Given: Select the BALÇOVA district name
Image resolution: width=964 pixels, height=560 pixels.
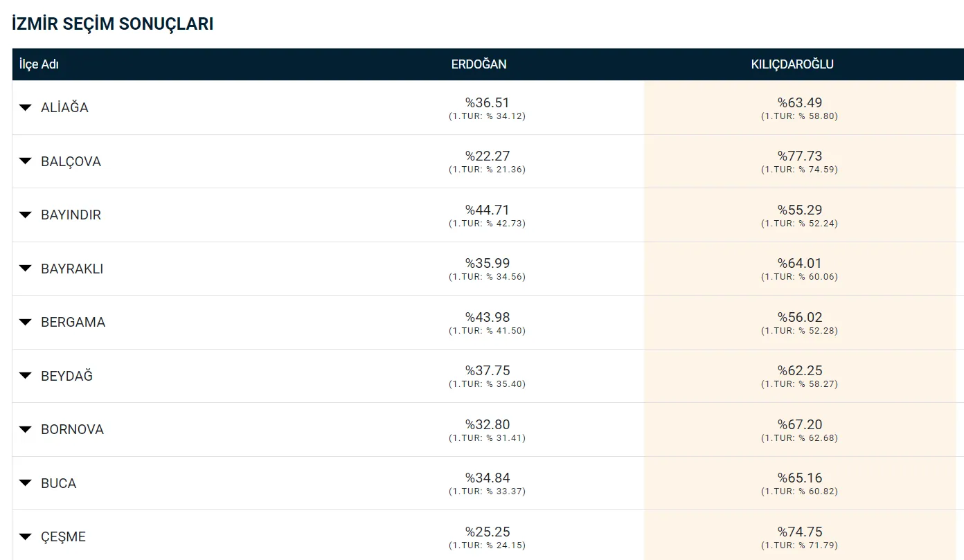Looking at the screenshot, I should pos(71,161).
